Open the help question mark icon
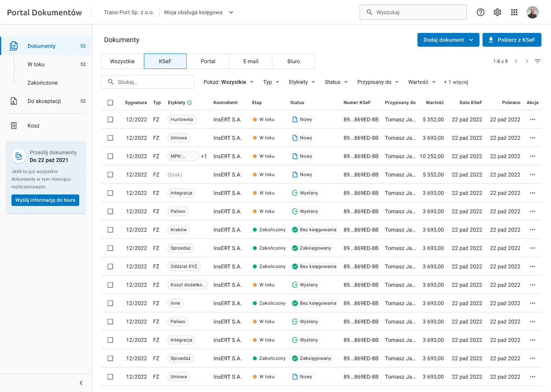 click(x=481, y=12)
